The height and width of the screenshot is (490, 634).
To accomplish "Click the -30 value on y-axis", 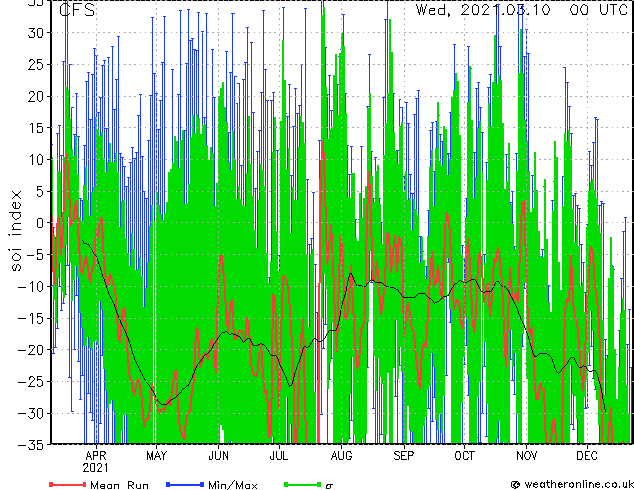I will tap(31, 413).
